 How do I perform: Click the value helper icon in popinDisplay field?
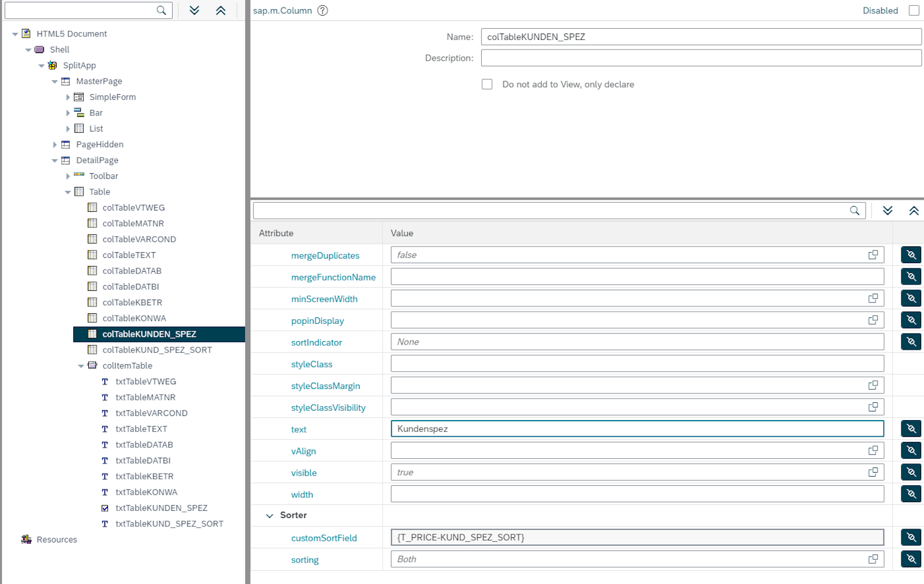[873, 320]
